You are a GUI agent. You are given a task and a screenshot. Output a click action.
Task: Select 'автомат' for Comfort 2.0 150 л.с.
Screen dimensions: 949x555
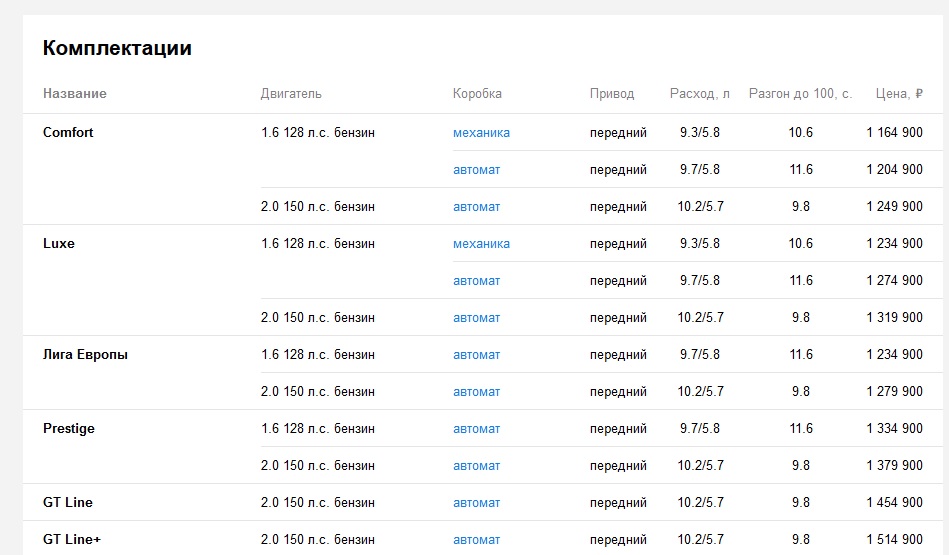pos(476,206)
